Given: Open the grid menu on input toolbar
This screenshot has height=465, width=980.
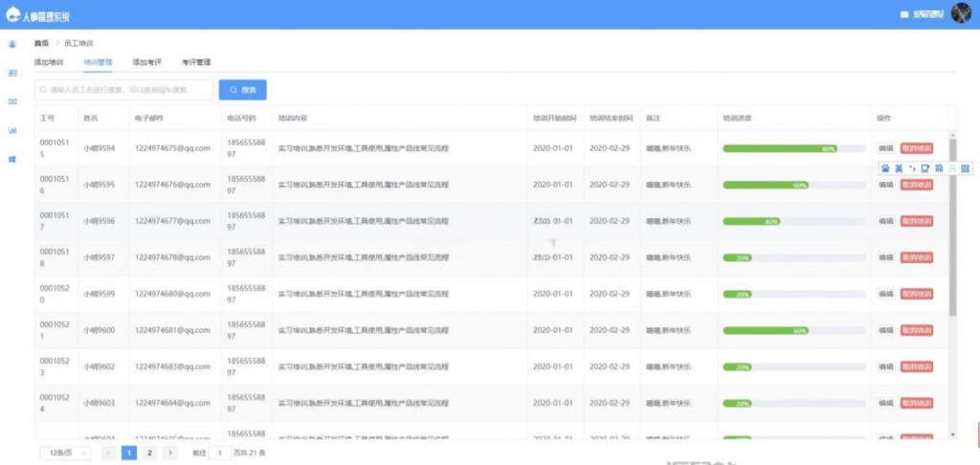Looking at the screenshot, I should pos(965,168).
